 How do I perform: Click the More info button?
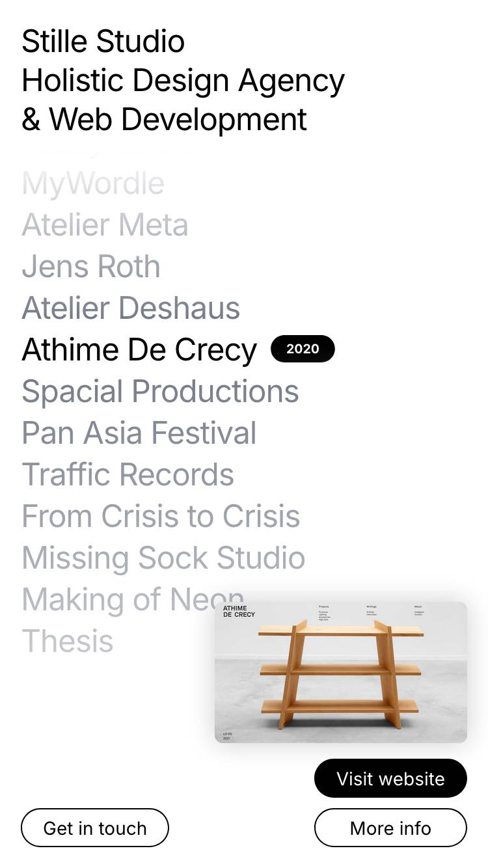tap(390, 828)
